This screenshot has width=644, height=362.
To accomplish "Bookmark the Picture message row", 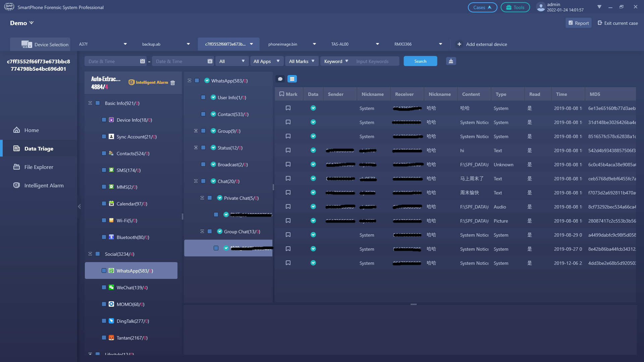I will (288, 221).
